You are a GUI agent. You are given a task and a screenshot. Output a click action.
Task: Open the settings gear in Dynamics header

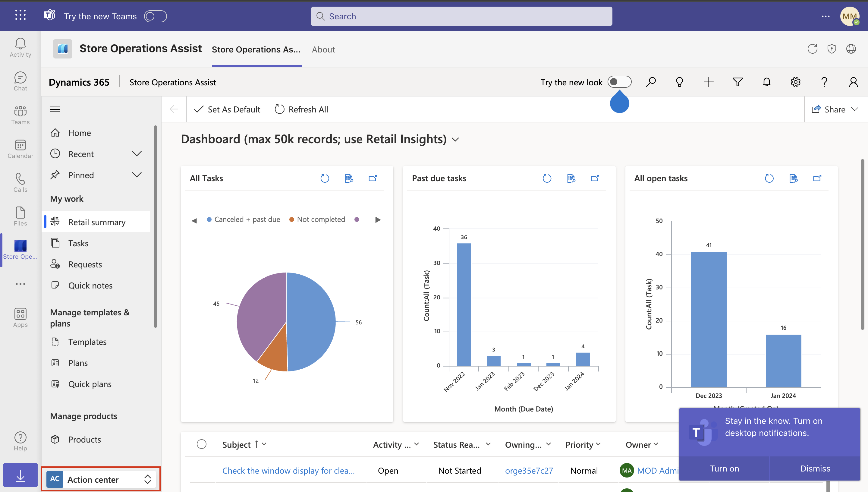click(795, 82)
